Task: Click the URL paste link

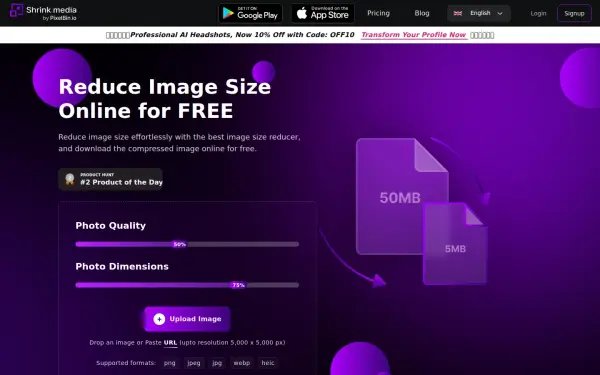Action: coord(170,343)
